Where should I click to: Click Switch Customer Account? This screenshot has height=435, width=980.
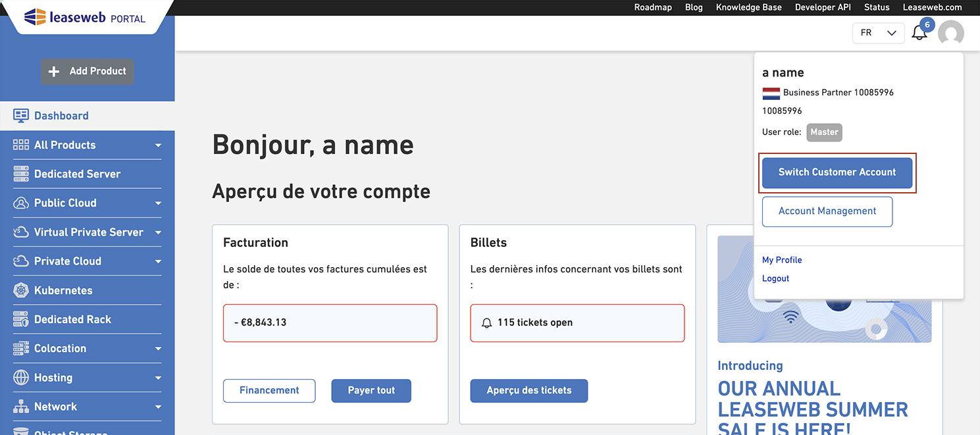(x=837, y=172)
